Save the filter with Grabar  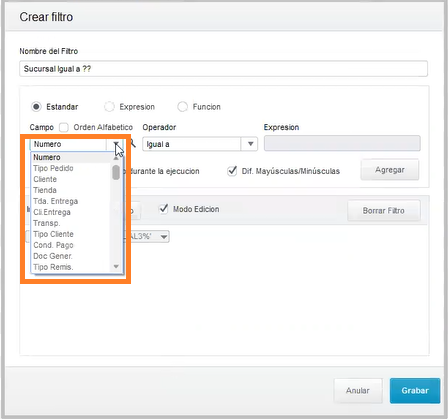(415, 391)
